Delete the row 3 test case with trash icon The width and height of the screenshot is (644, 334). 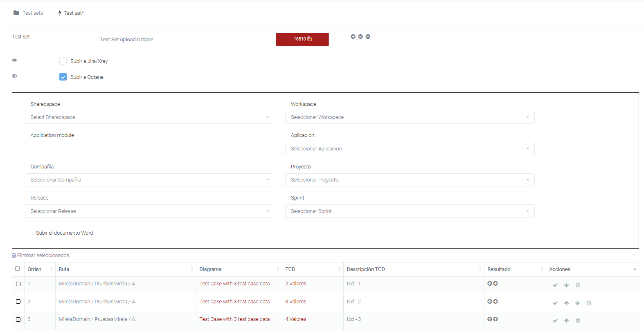[x=578, y=321]
